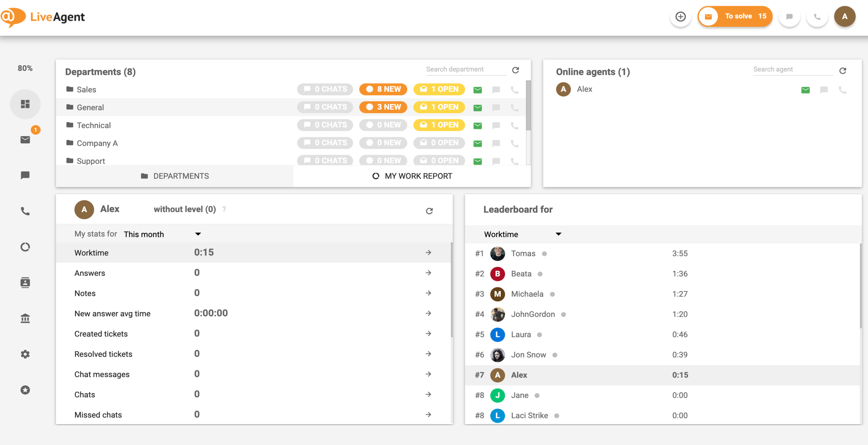Refresh Alex's stats panel

pyautogui.click(x=430, y=210)
